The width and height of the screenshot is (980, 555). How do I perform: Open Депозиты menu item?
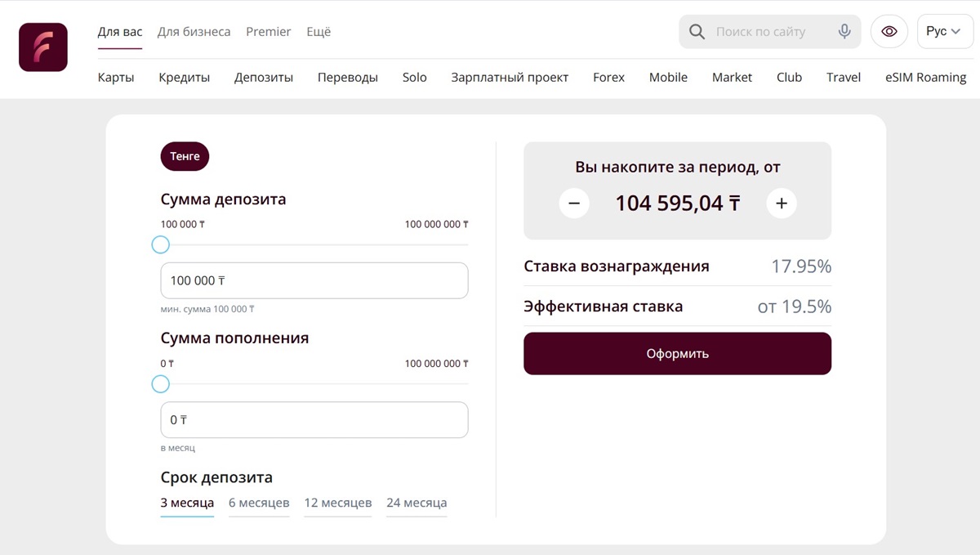(264, 78)
